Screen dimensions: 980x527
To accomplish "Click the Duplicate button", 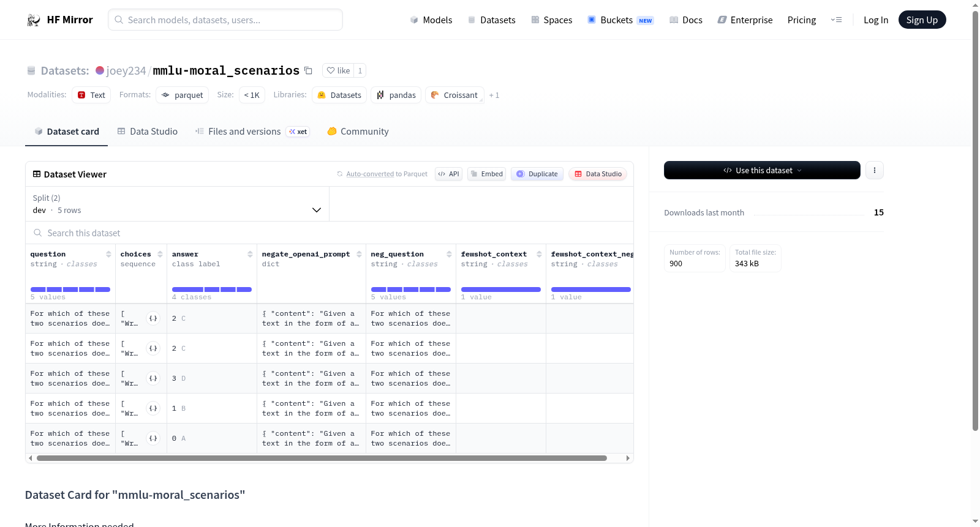I will [537, 174].
